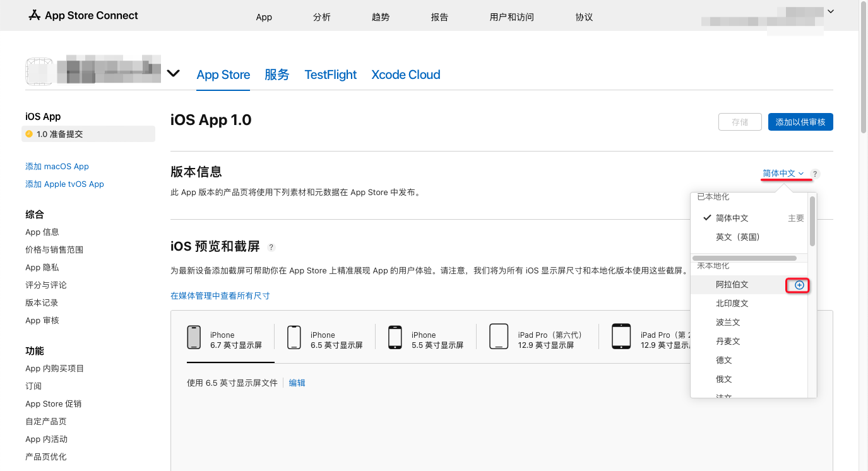Switch to the App Store tab

click(223, 75)
